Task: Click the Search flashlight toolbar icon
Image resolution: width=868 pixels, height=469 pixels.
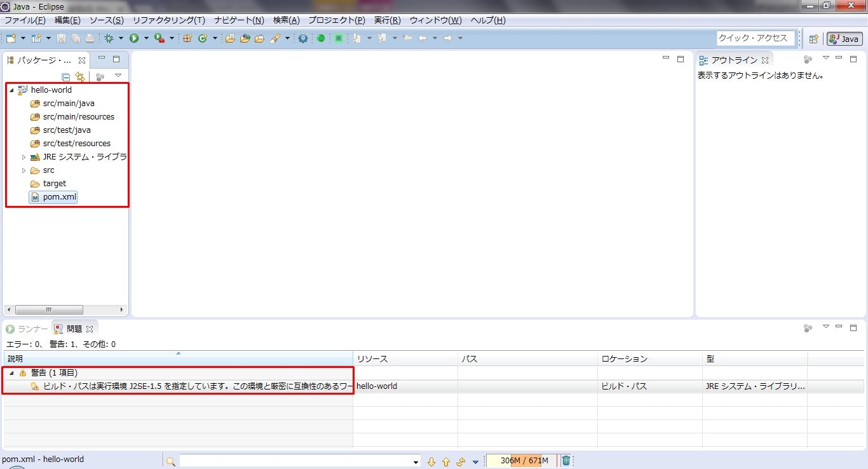Action: click(x=275, y=38)
